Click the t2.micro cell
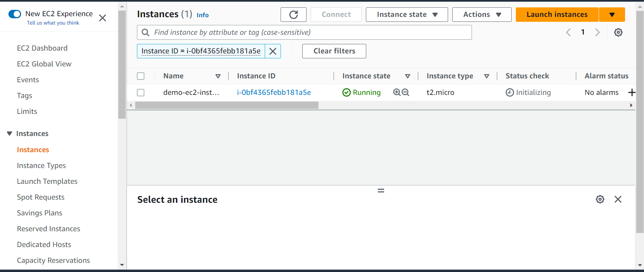This screenshot has height=272, width=644. pyautogui.click(x=440, y=92)
